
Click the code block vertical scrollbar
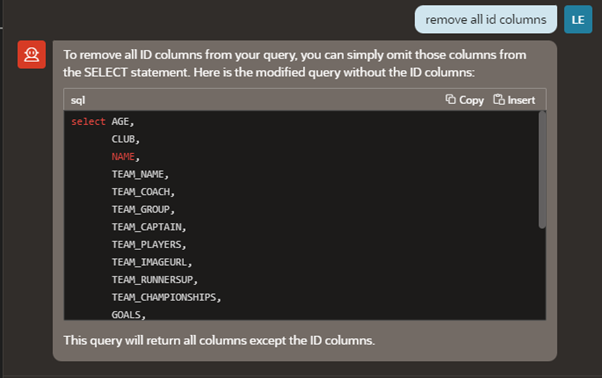point(542,170)
